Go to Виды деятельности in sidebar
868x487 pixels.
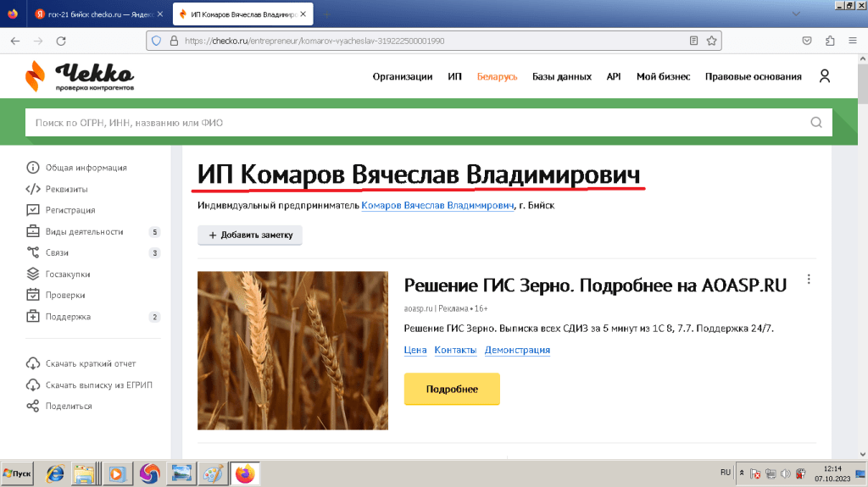point(84,231)
